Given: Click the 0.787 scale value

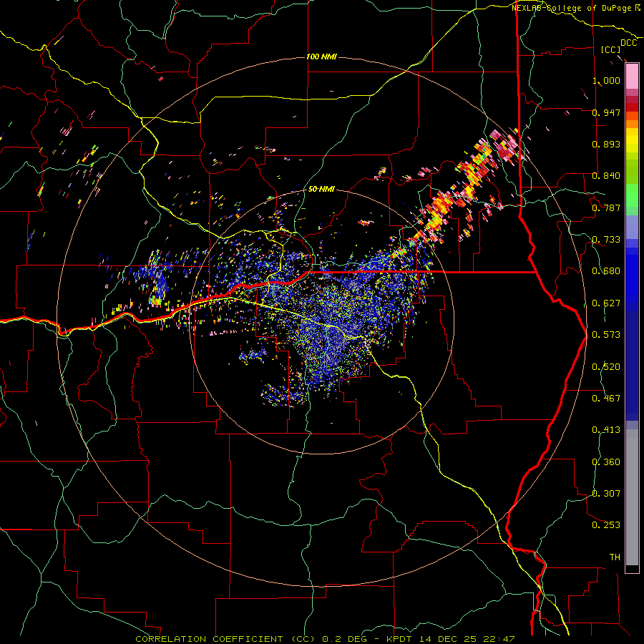Looking at the screenshot, I should 606,208.
